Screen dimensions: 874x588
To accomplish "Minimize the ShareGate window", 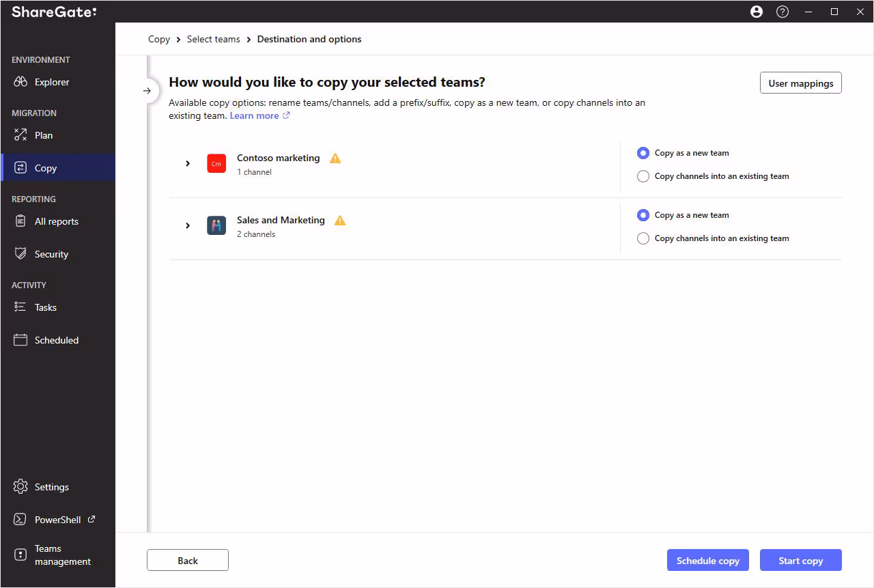I will click(809, 12).
